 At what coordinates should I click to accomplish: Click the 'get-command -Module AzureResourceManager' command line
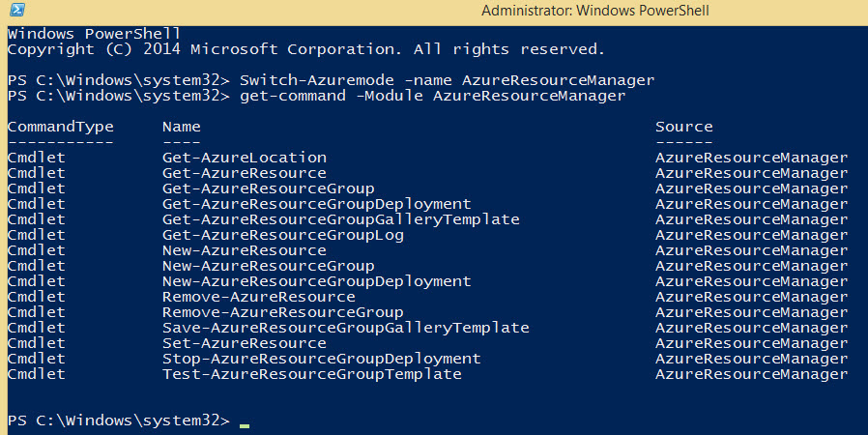point(432,96)
